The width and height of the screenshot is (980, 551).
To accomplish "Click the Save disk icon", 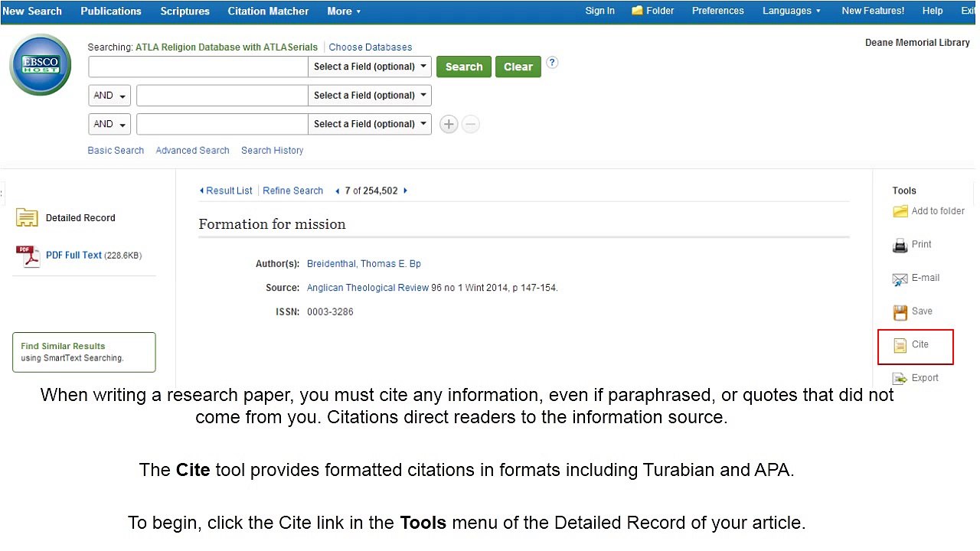I will [x=900, y=311].
